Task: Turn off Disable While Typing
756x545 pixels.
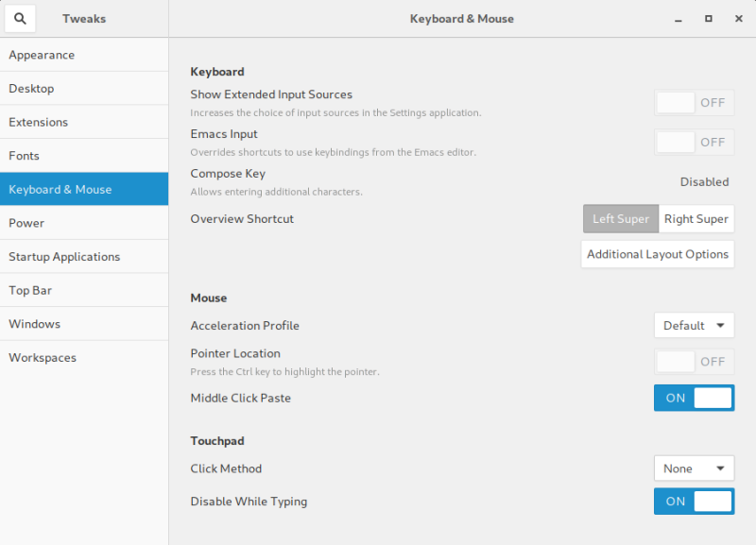Action: point(694,501)
